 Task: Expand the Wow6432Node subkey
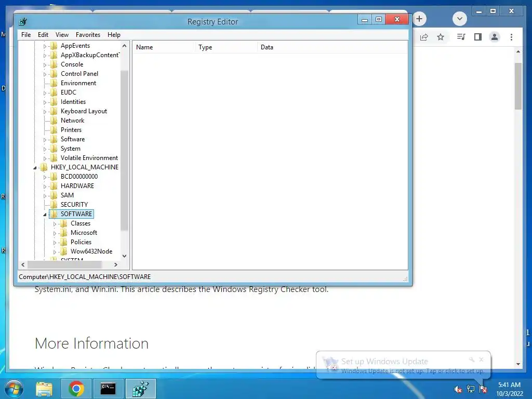point(55,252)
